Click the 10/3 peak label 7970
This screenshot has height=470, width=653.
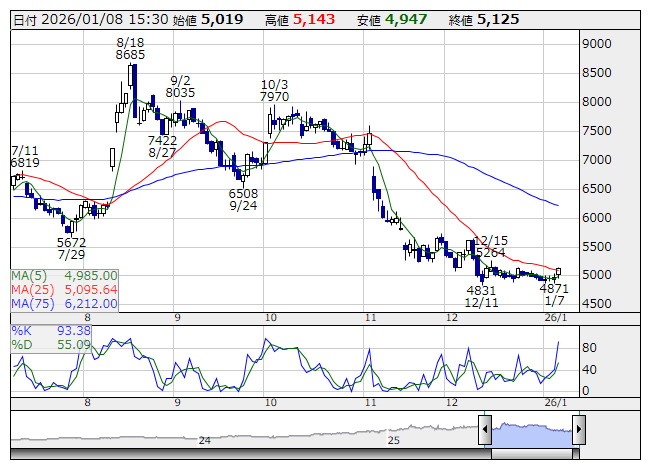(275, 97)
